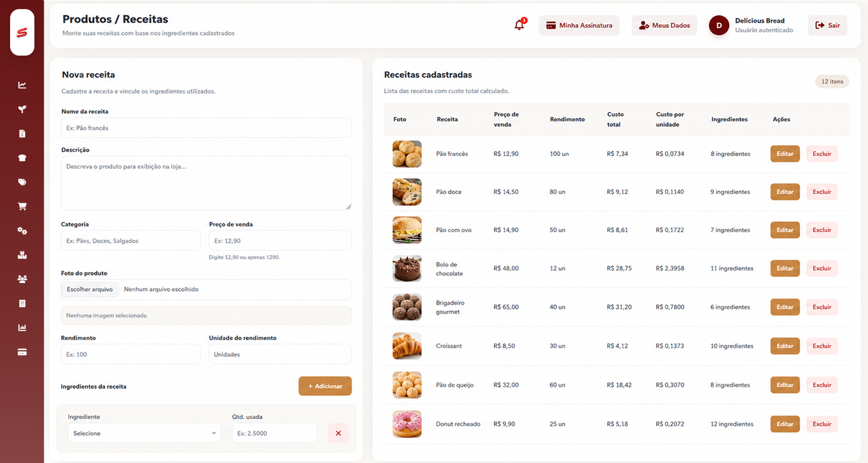Open Meus Dados
868x463 pixels.
tap(664, 25)
